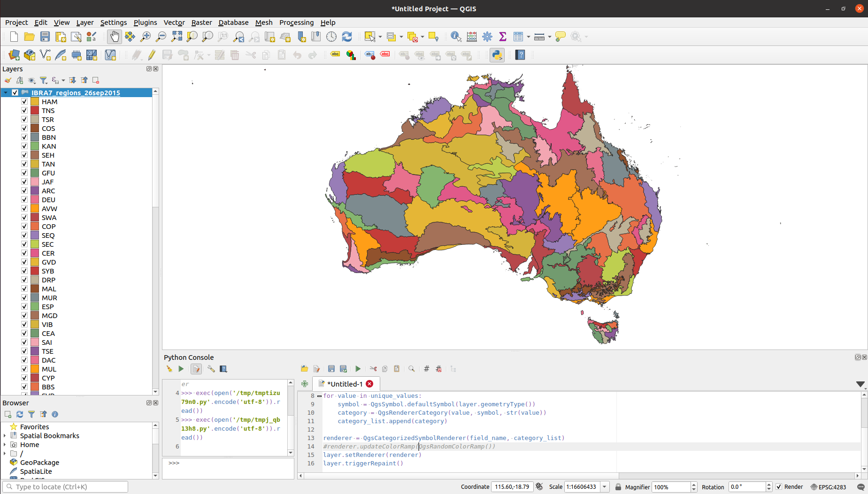Add a new editor tab
This screenshot has width=868, height=494.
[305, 384]
